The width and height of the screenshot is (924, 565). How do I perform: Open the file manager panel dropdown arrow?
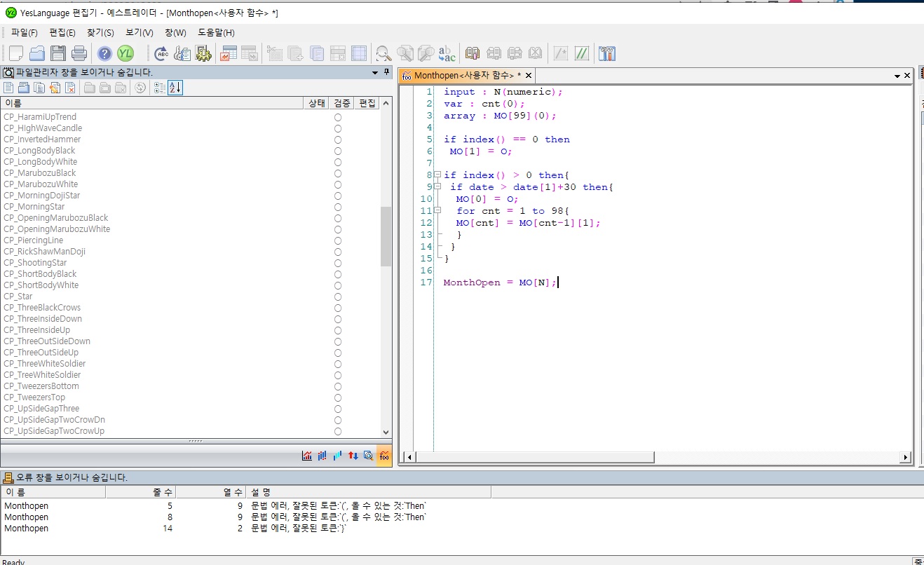pyautogui.click(x=375, y=72)
